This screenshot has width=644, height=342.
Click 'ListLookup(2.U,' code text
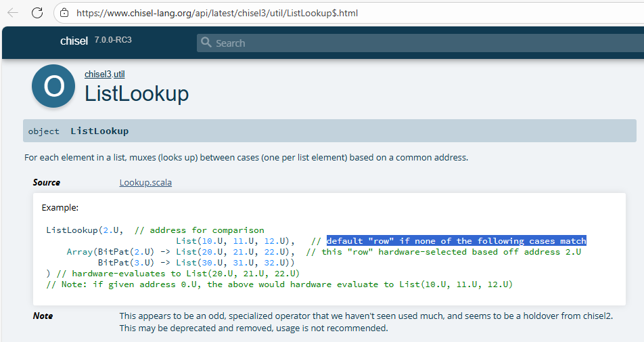tap(85, 230)
